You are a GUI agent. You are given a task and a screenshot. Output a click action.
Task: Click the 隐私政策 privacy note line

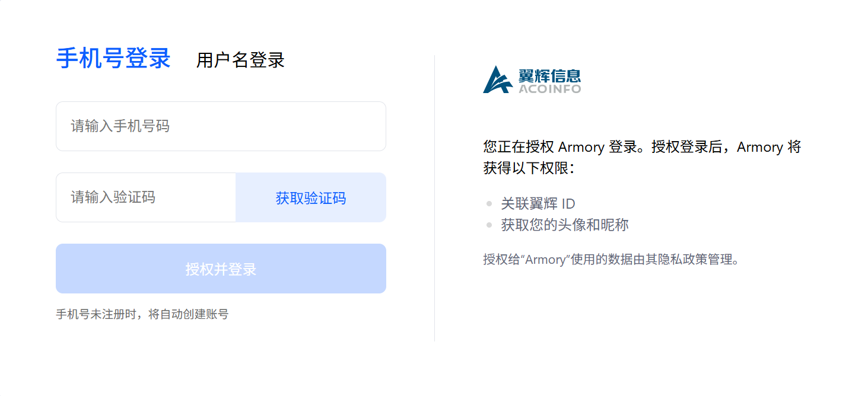pos(611,259)
